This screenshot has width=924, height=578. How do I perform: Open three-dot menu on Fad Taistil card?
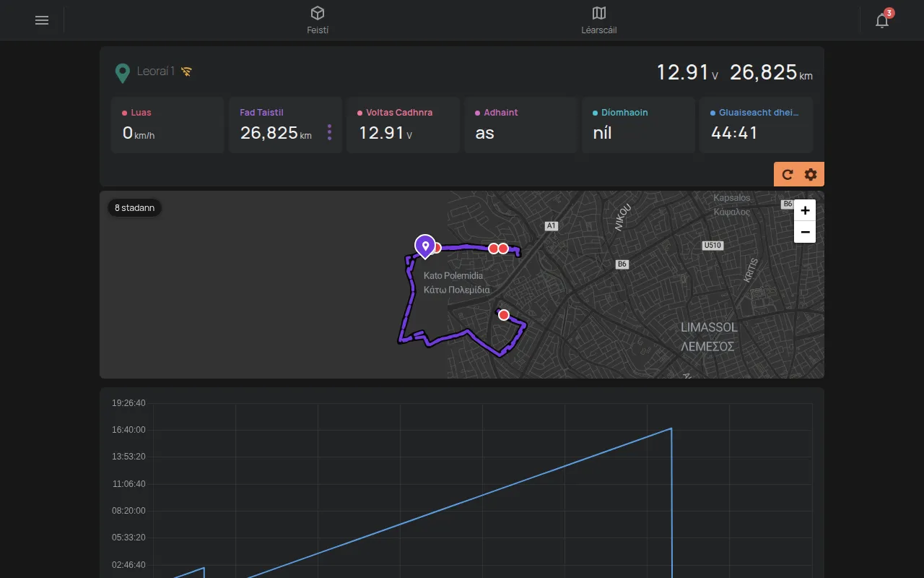(x=329, y=132)
